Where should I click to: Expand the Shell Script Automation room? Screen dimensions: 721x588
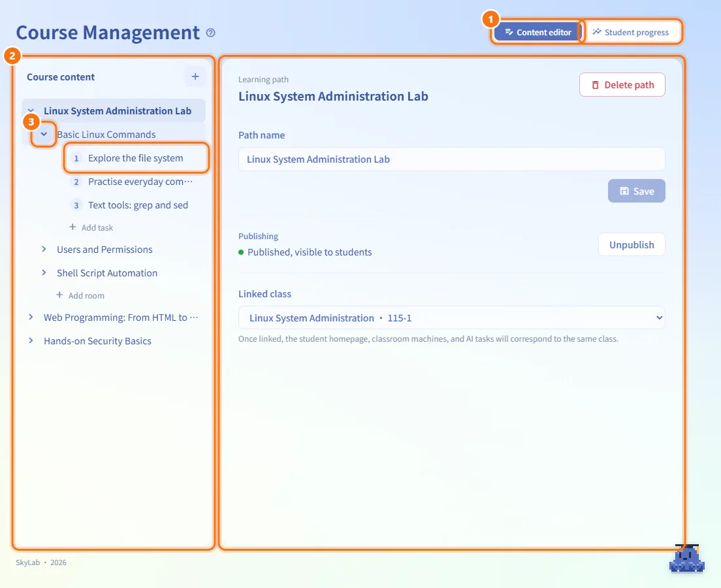tap(44, 272)
